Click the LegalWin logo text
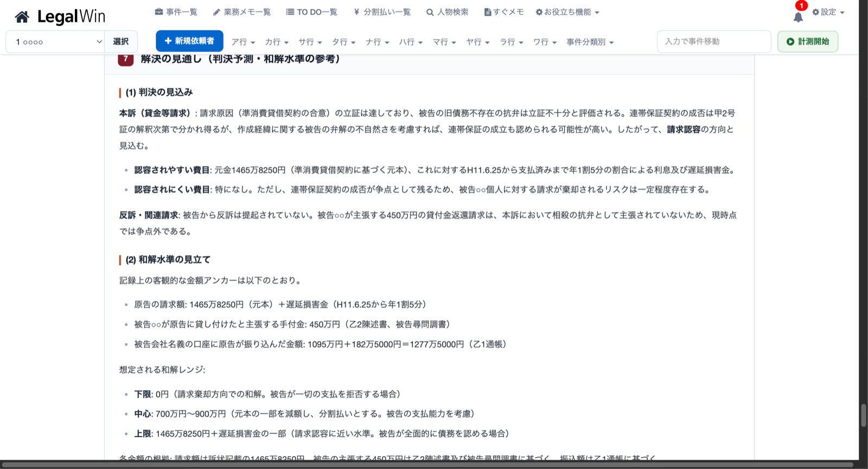The image size is (868, 469). point(71,17)
